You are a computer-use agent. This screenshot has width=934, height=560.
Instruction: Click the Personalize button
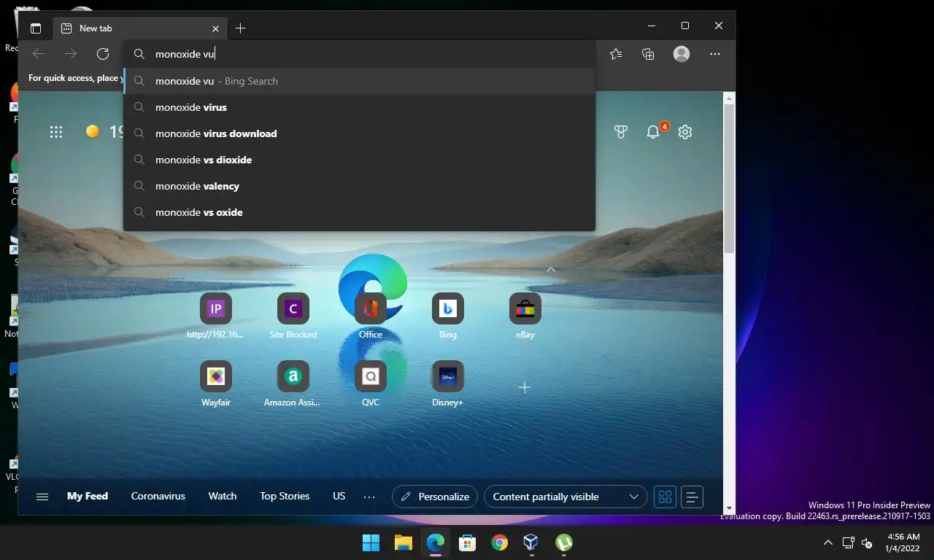[x=435, y=497]
